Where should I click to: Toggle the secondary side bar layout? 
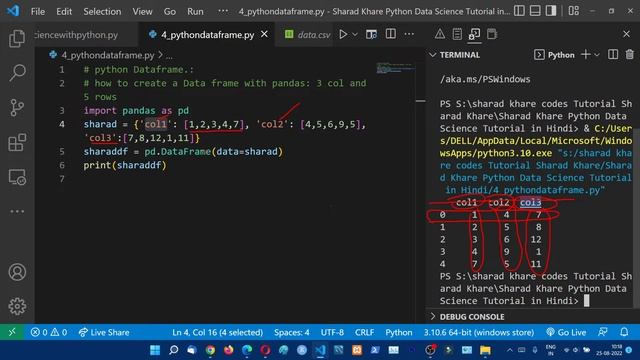point(551,11)
